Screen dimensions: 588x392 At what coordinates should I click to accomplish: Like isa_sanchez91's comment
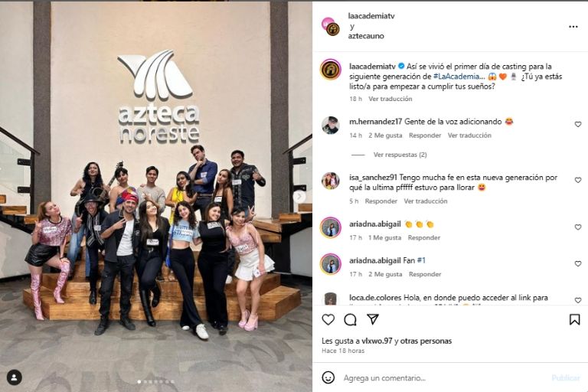pos(578,180)
